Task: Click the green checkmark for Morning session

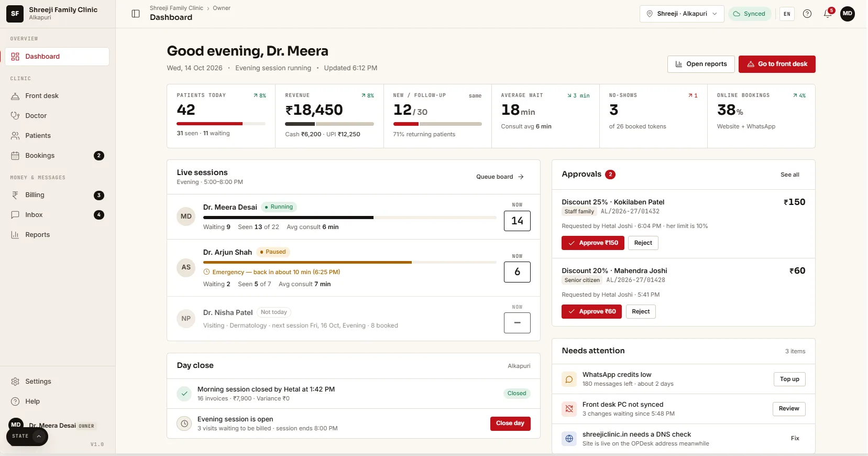Action: [184, 394]
